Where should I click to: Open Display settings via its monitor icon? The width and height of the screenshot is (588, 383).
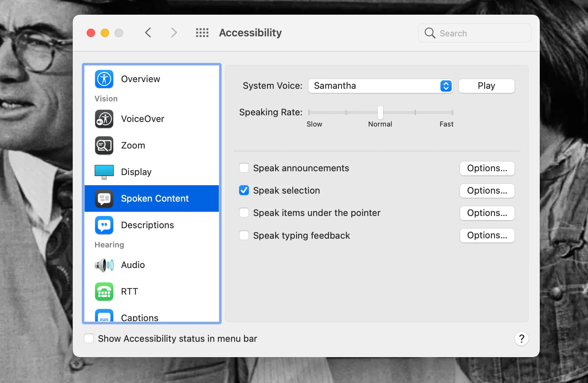click(104, 172)
